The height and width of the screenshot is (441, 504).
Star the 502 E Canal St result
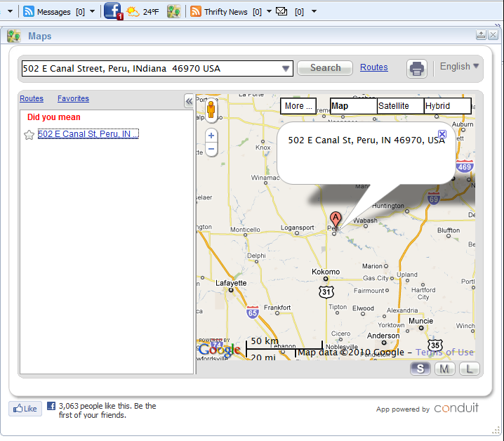click(x=29, y=134)
